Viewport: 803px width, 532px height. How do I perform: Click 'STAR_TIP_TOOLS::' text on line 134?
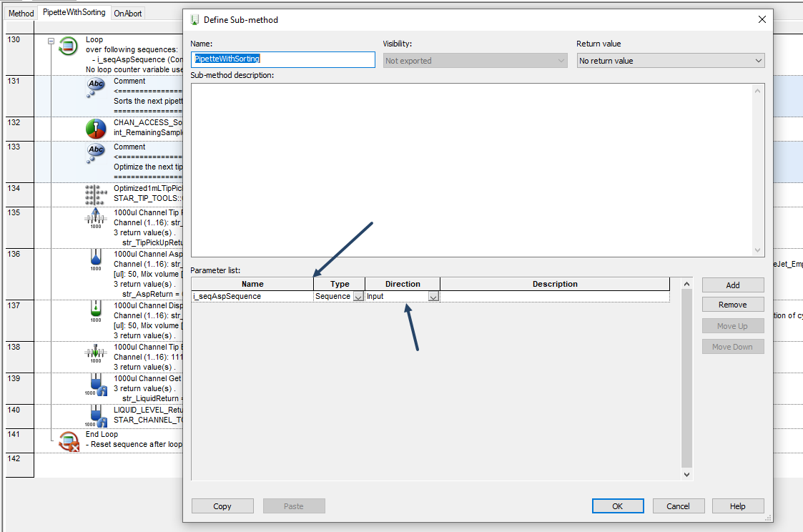pos(148,199)
